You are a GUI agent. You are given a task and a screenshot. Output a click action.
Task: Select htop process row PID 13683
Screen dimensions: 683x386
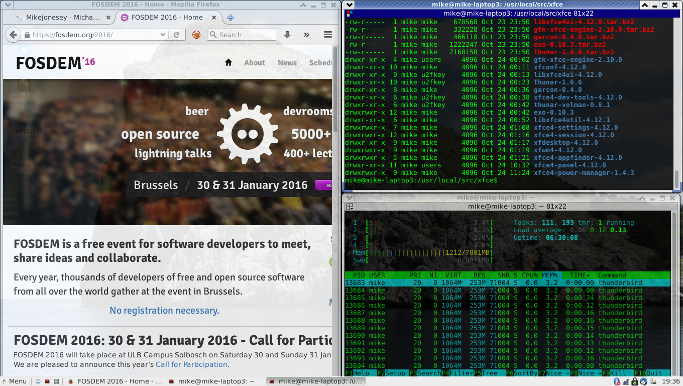507,282
